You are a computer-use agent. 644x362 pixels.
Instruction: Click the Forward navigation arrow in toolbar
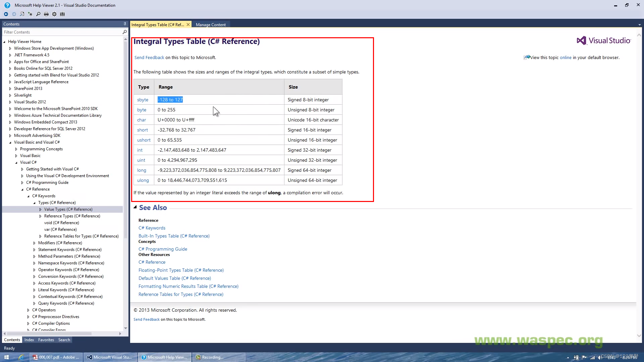point(14,14)
